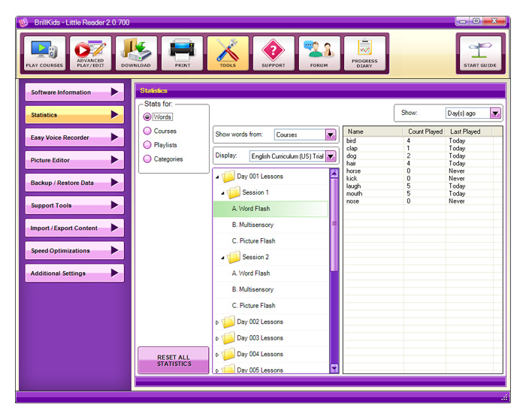Collapse the Session 2 tree node

click(222, 258)
